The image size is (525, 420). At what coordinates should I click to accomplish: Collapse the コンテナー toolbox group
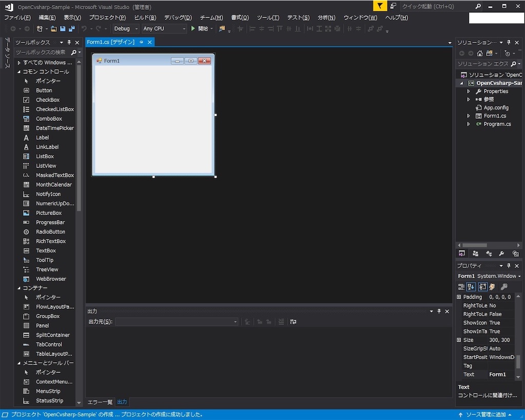pyautogui.click(x=19, y=288)
